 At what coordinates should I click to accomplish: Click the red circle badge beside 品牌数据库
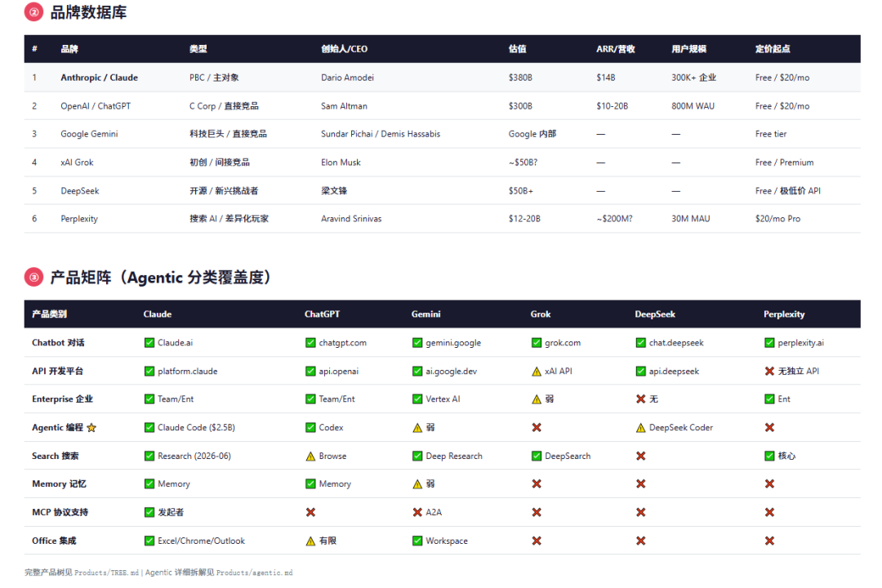click(33, 11)
